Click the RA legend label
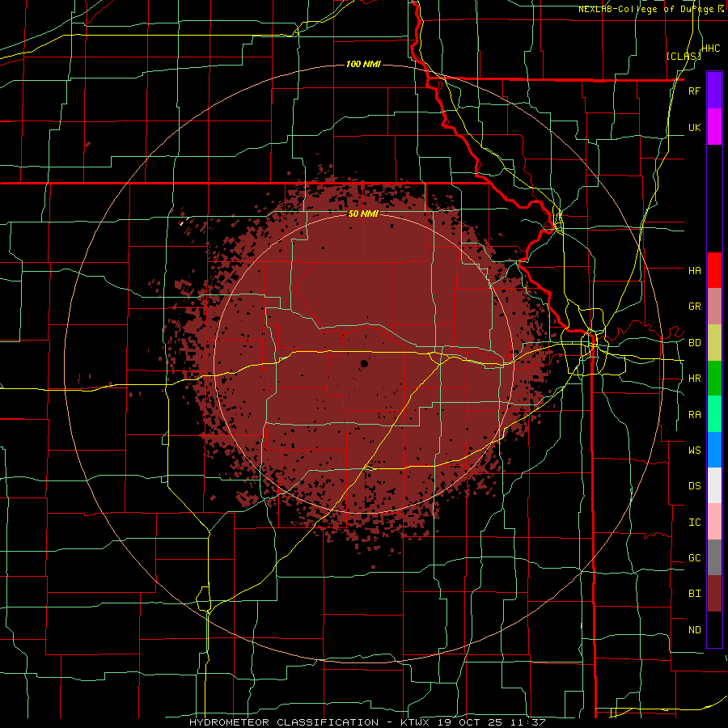Viewport: 728px width, 728px height. click(694, 415)
